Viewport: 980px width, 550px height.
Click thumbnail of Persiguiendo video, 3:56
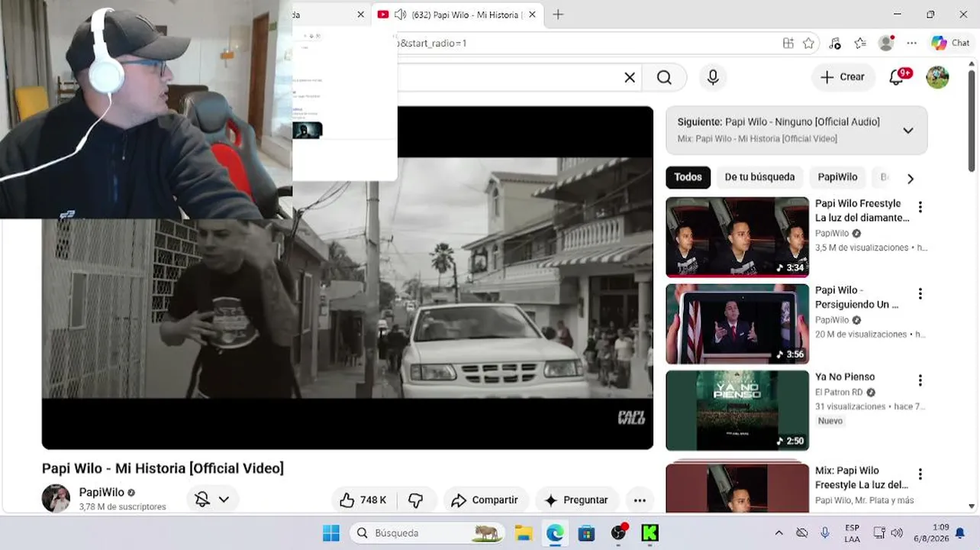click(x=737, y=324)
